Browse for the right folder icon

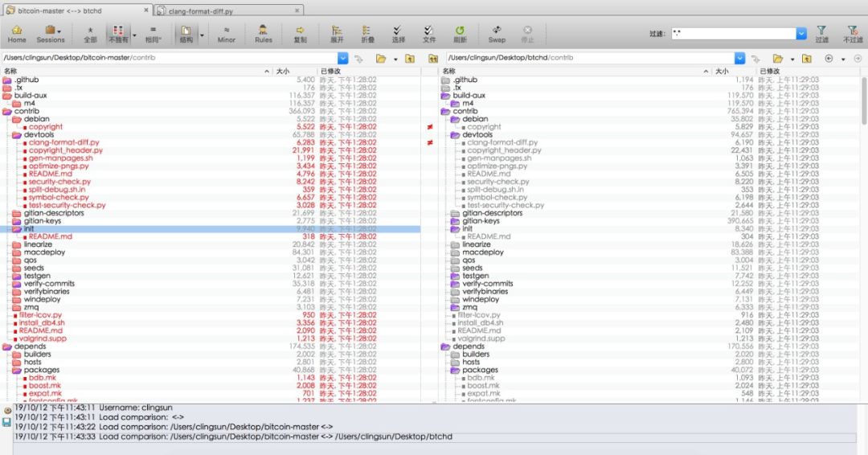tap(778, 58)
